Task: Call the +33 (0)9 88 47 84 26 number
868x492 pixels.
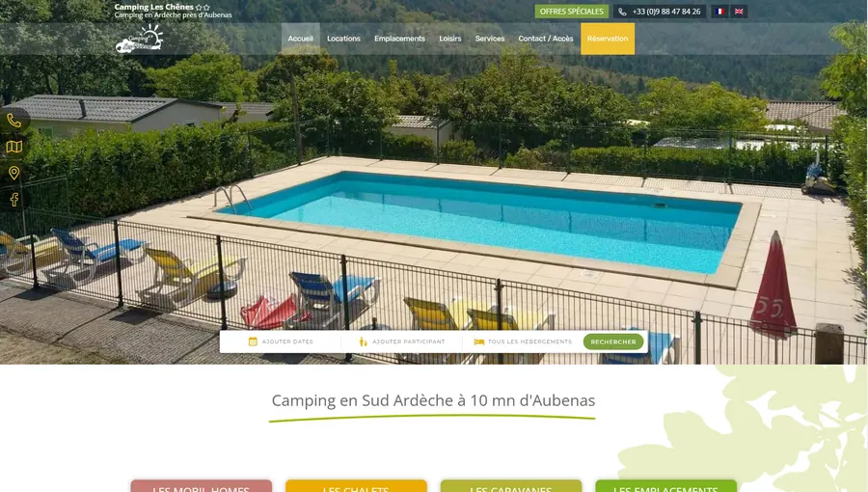Action: 660,11
